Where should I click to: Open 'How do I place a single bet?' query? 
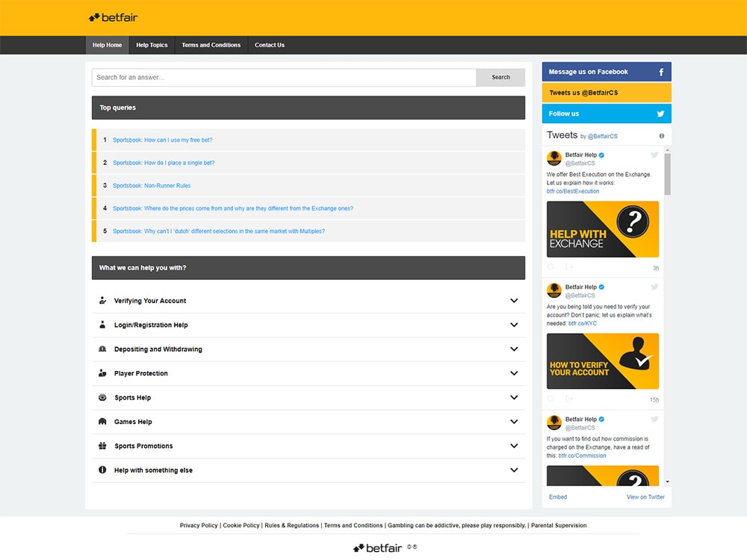164,163
